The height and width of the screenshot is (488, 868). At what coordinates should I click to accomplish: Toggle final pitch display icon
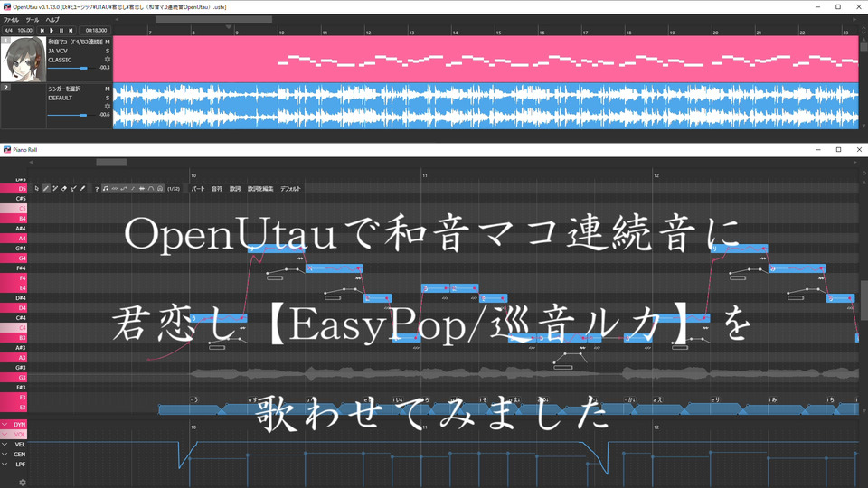click(133, 189)
